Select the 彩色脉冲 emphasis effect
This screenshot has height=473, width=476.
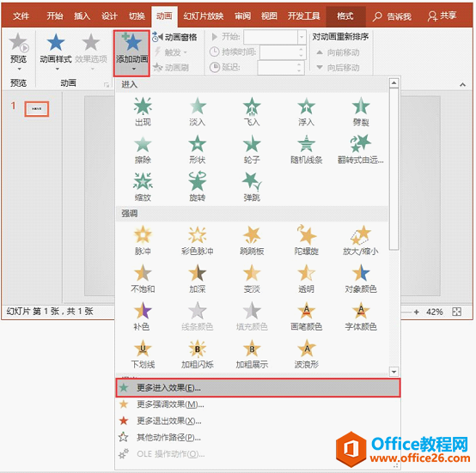[x=198, y=240]
